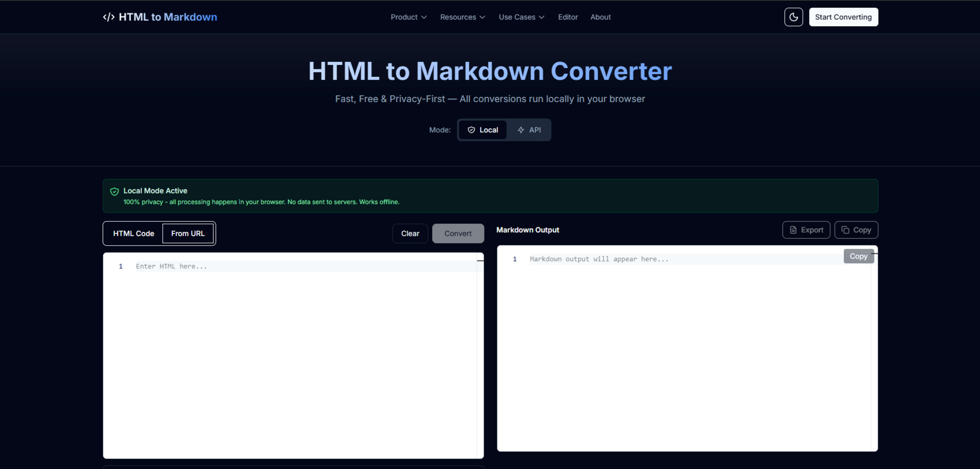Image resolution: width=980 pixels, height=469 pixels.
Task: Click line number 1 in Markdown output
Action: coord(515,259)
